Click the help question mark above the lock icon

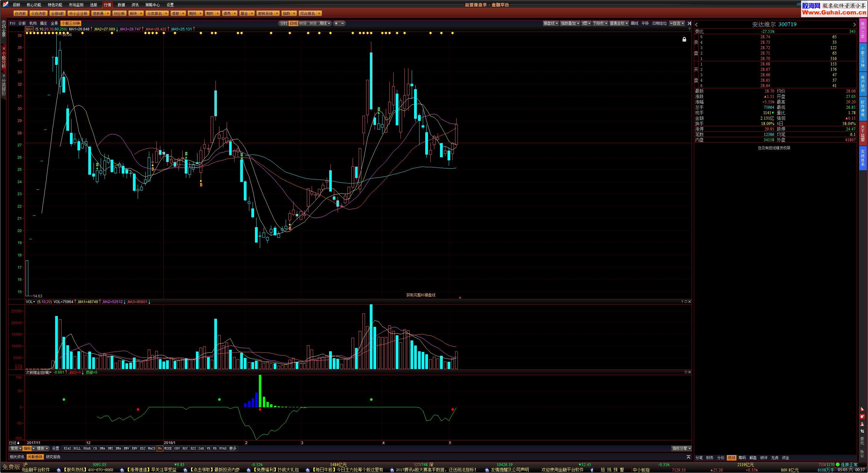pos(689,29)
